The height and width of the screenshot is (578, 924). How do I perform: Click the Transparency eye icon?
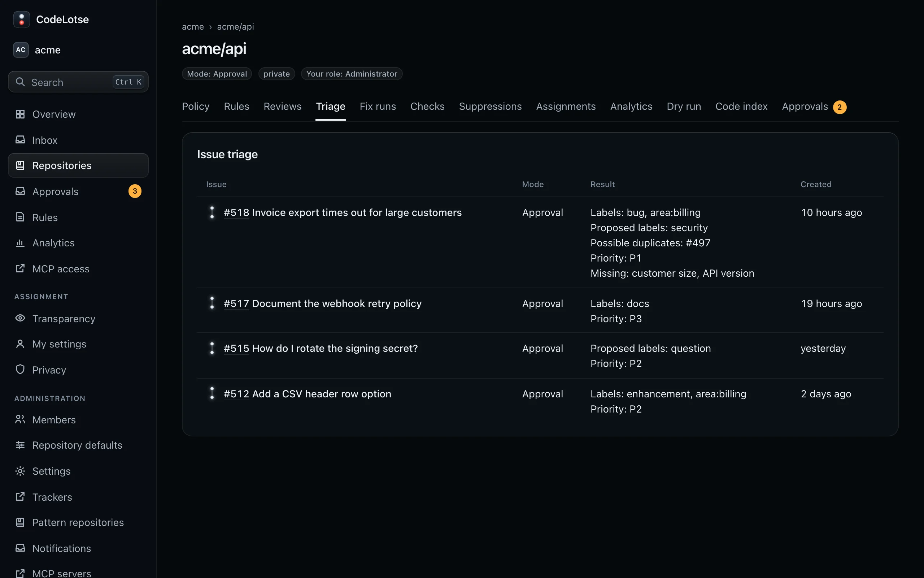20,318
